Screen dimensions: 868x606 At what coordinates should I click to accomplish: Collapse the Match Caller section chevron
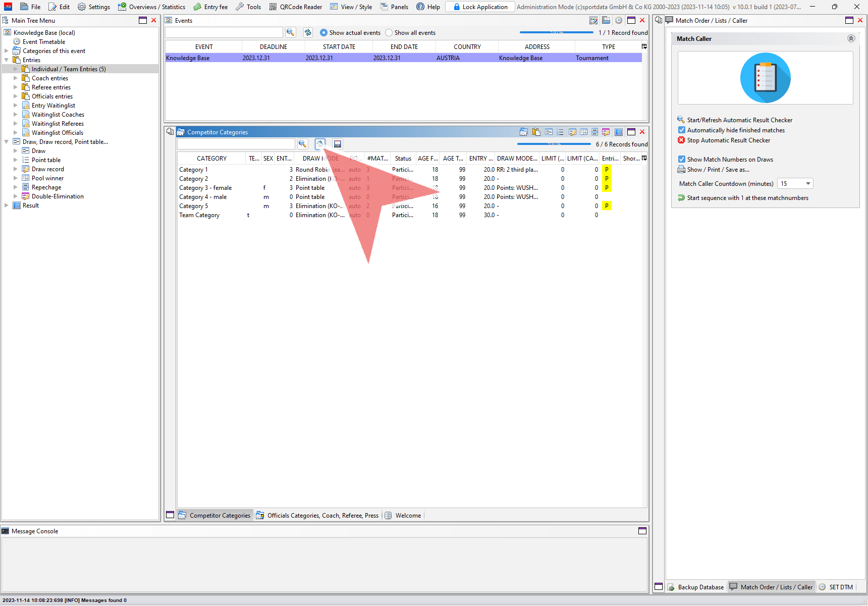point(851,39)
